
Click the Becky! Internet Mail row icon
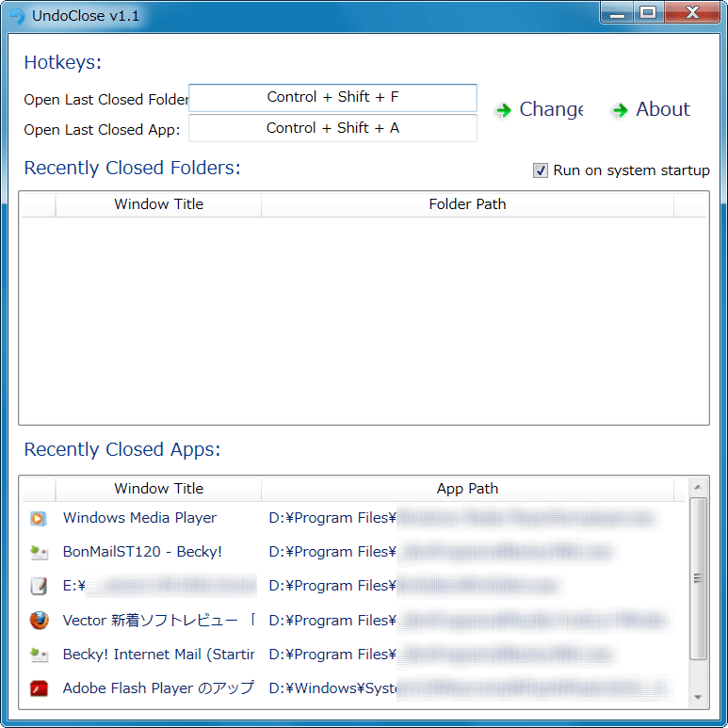pos(39,655)
